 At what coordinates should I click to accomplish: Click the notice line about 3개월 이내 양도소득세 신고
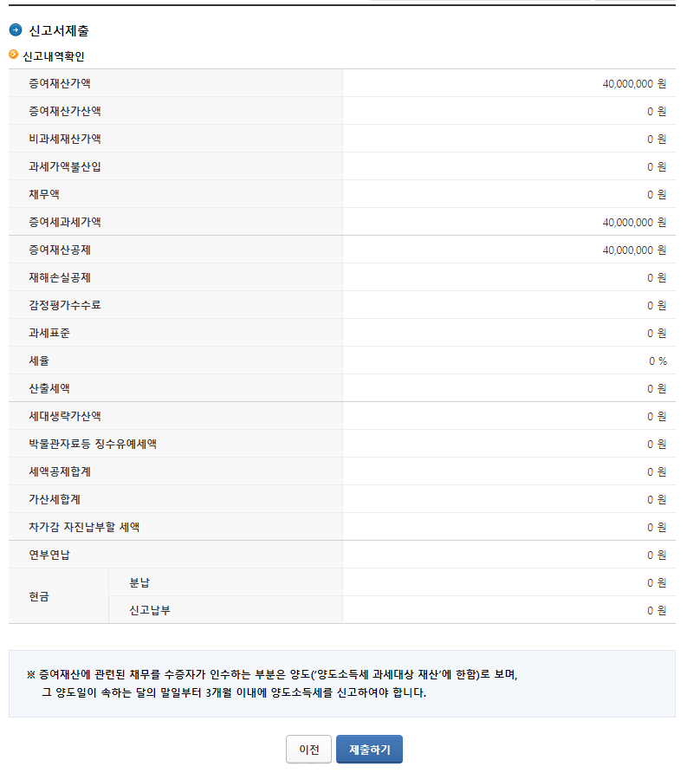tap(234, 692)
